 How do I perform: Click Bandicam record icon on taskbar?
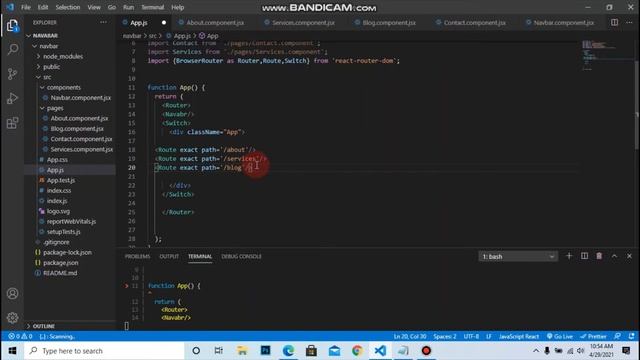click(426, 351)
